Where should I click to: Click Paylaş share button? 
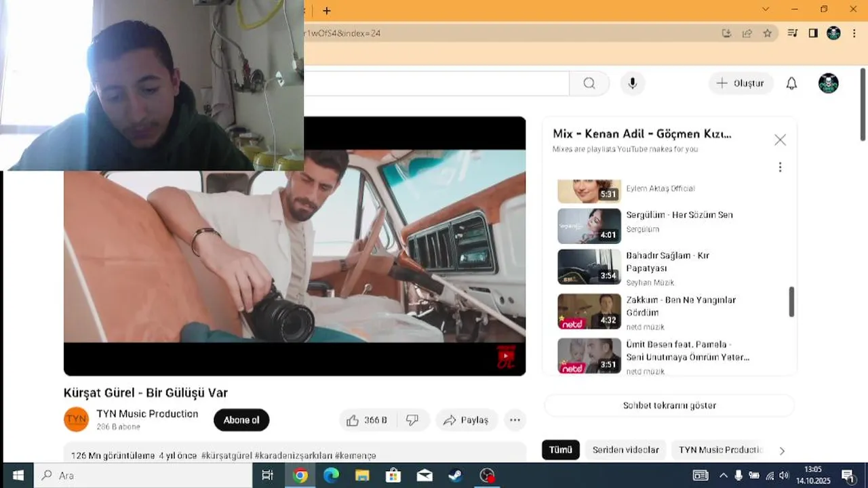pos(467,420)
